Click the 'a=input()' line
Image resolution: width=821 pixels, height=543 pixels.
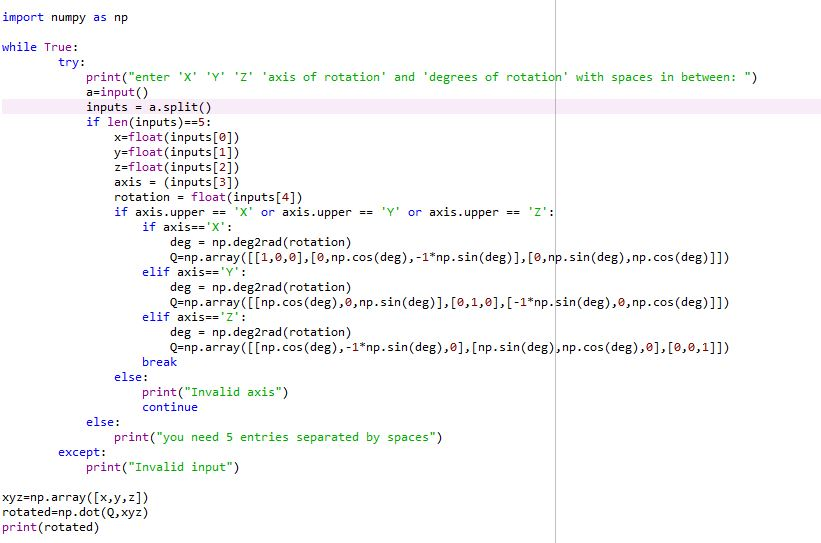(117, 92)
